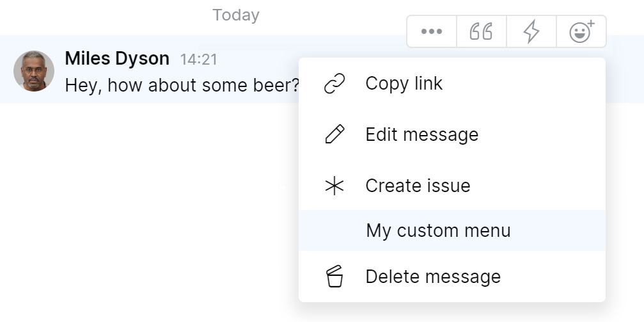This screenshot has height=322, width=644.
Task: Open the three-dots more actions button
Action: [x=432, y=31]
